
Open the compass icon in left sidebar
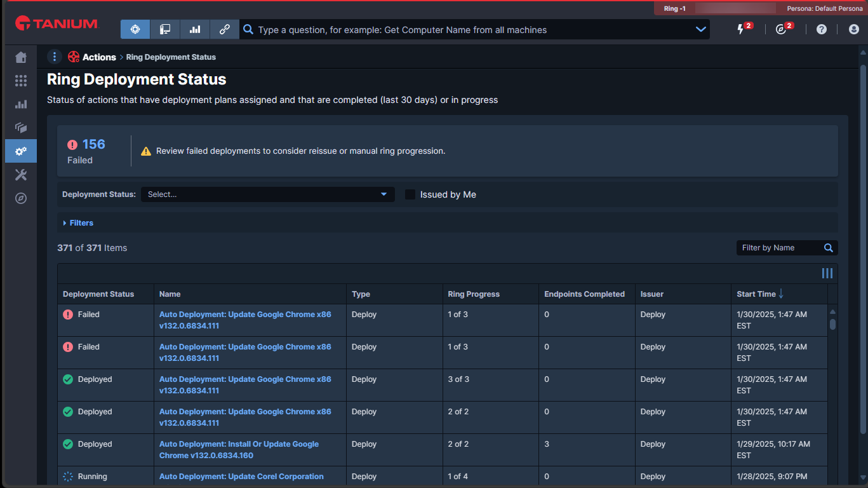coord(21,198)
